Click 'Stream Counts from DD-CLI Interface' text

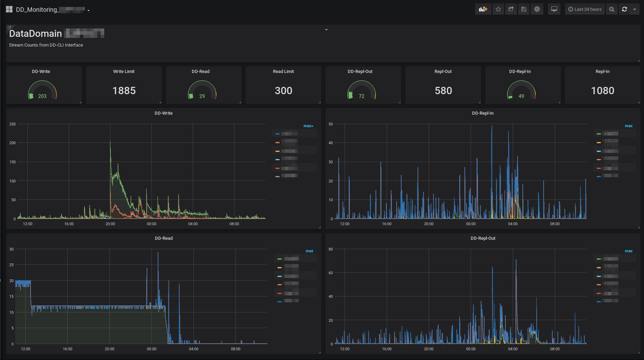[x=46, y=45]
